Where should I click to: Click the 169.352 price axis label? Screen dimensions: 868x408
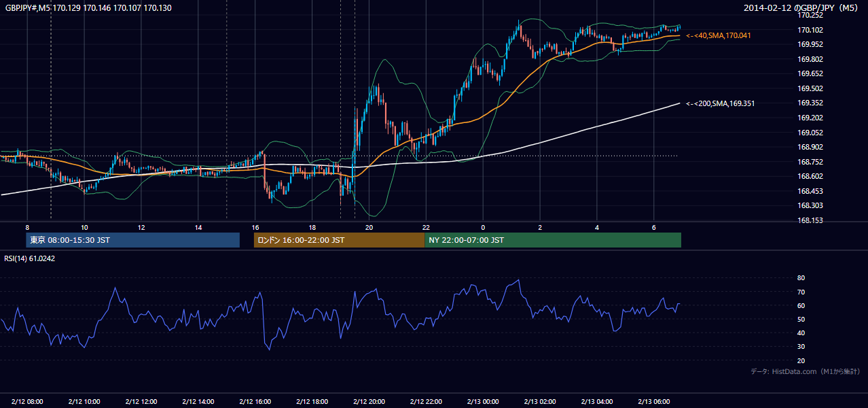(x=811, y=103)
